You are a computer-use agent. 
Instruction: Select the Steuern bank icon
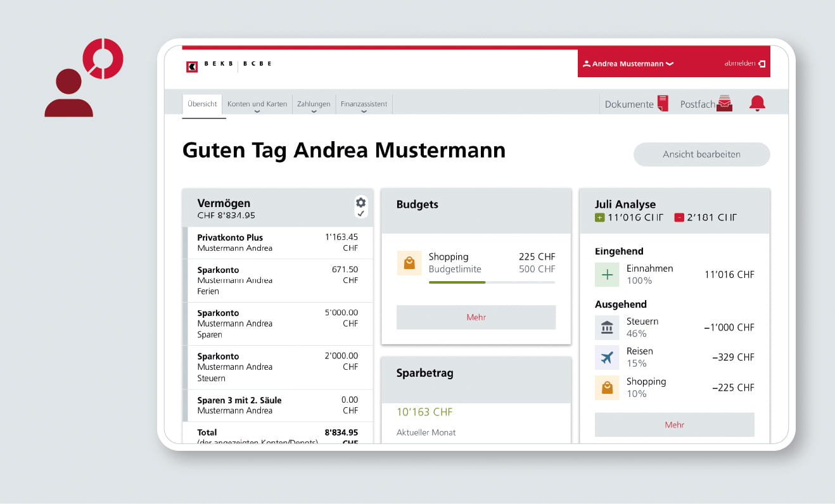pos(607,327)
